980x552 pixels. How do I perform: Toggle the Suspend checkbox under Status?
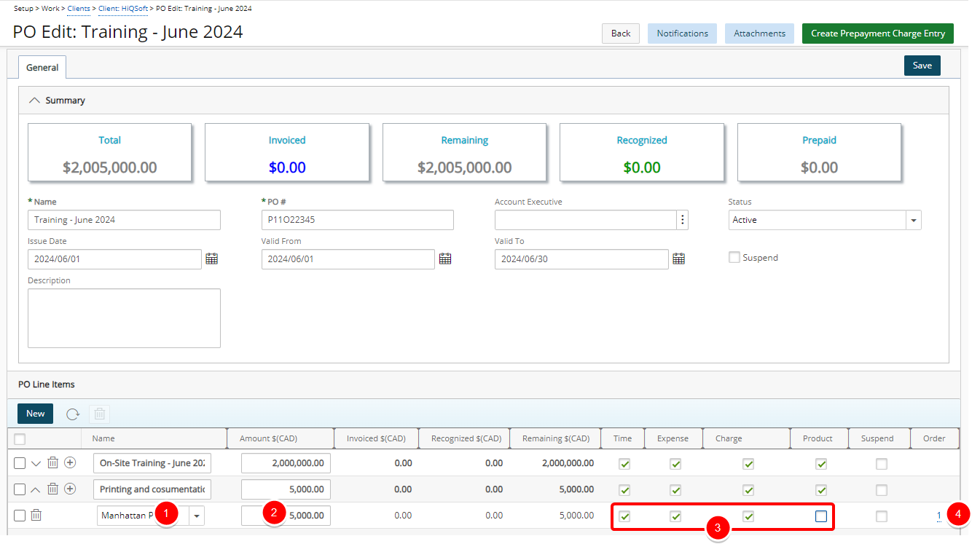coord(734,257)
